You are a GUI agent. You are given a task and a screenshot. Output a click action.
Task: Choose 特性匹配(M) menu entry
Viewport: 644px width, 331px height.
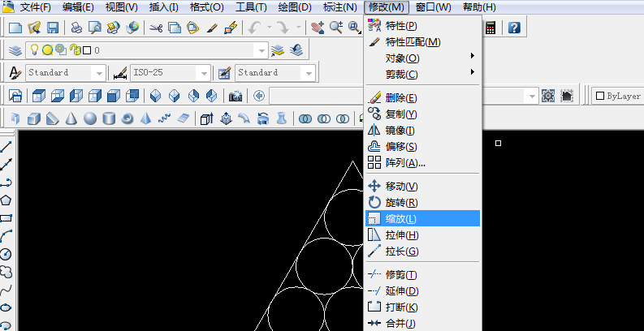point(422,42)
